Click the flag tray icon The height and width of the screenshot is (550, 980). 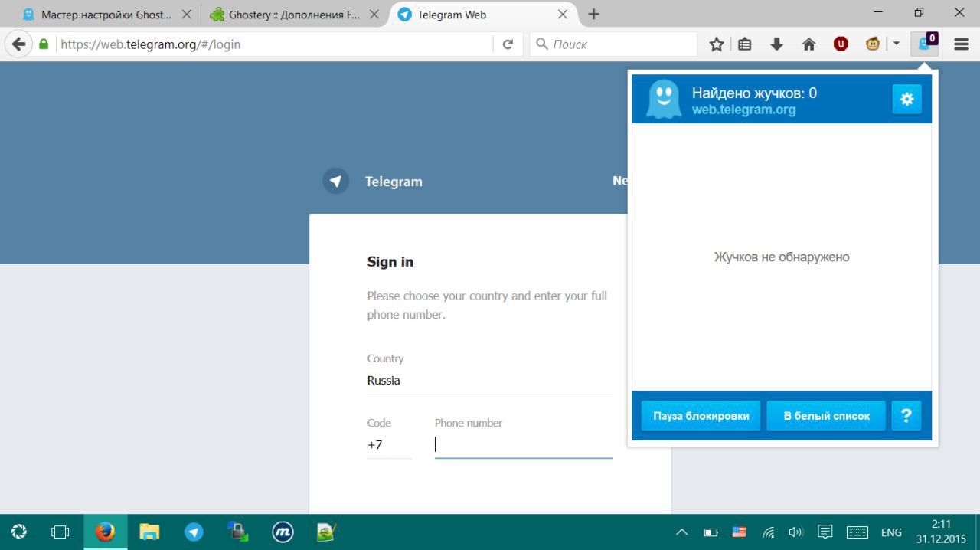pyautogui.click(x=739, y=532)
